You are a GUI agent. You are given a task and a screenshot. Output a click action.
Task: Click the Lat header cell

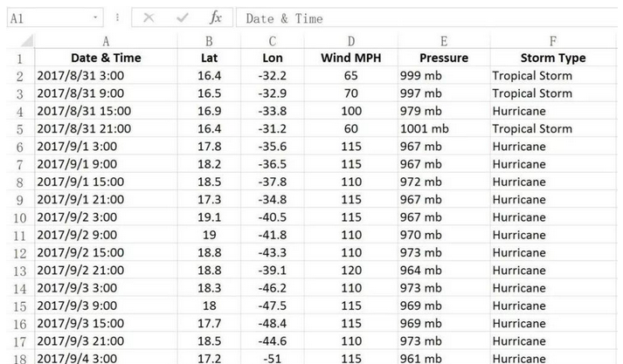(209, 58)
